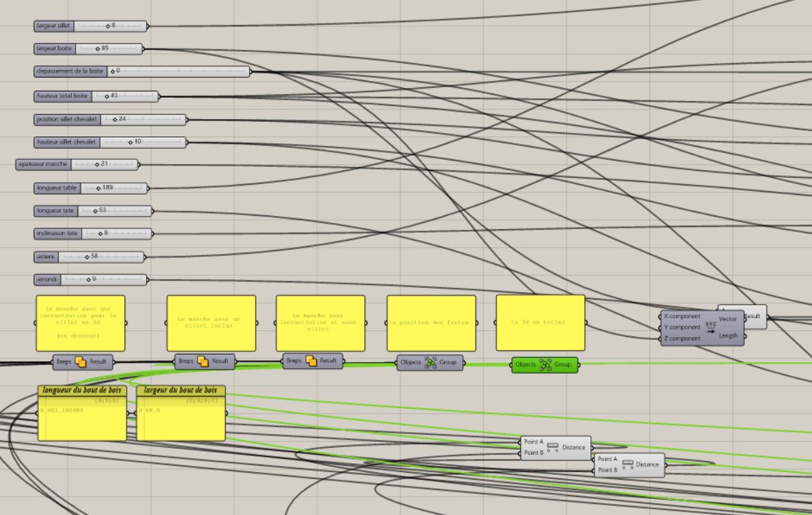Select the 'depassement de la boite' slider

point(141,71)
